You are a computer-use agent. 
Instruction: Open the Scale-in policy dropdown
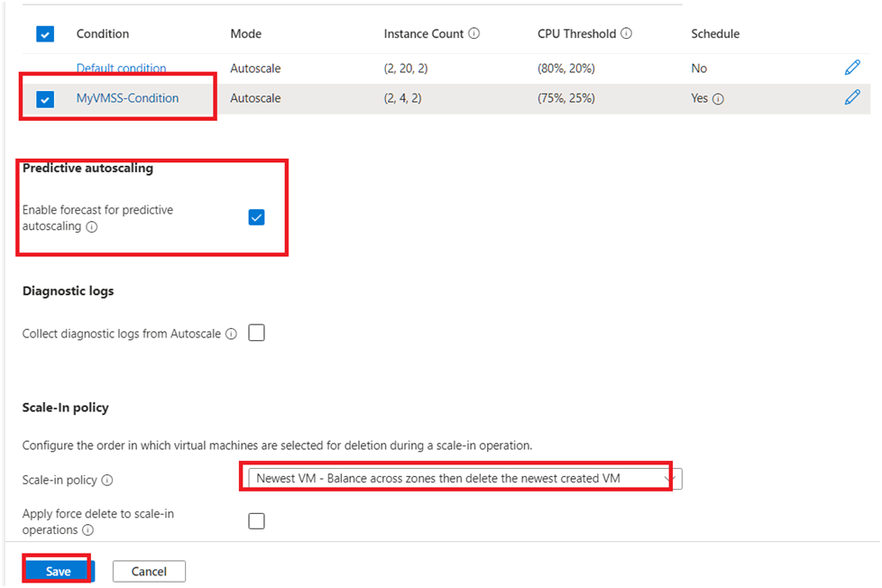coord(460,478)
